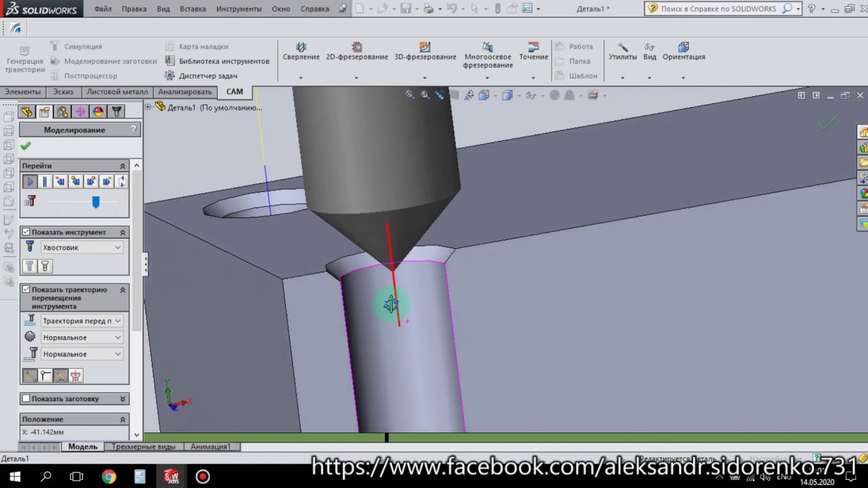This screenshot has height=488, width=868.
Task: Open Chrome from the taskbar
Action: coord(108,477)
